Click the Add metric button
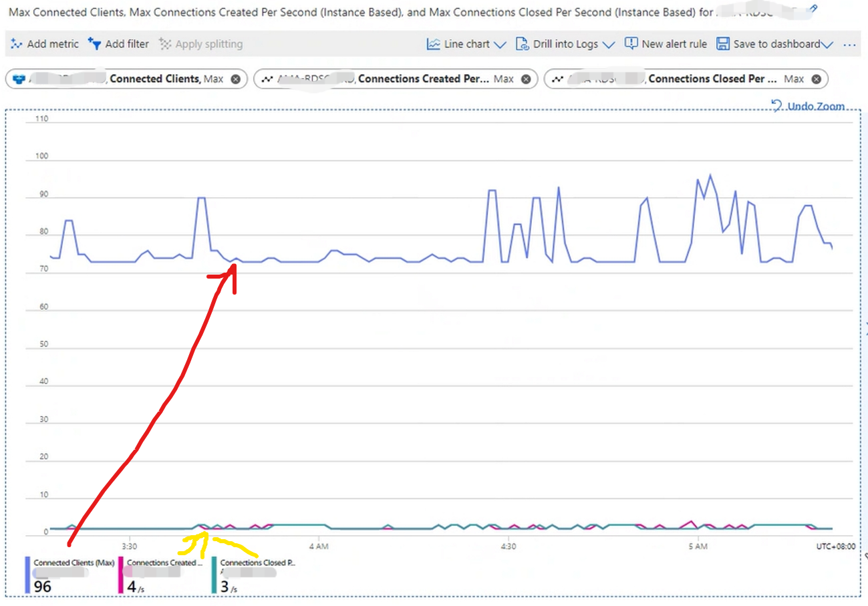 pyautogui.click(x=45, y=44)
